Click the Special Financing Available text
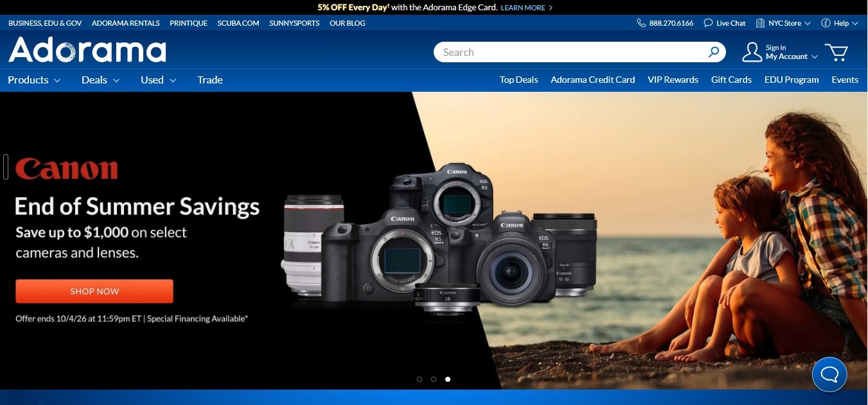Screen dimensions: 868x405 coord(197,318)
